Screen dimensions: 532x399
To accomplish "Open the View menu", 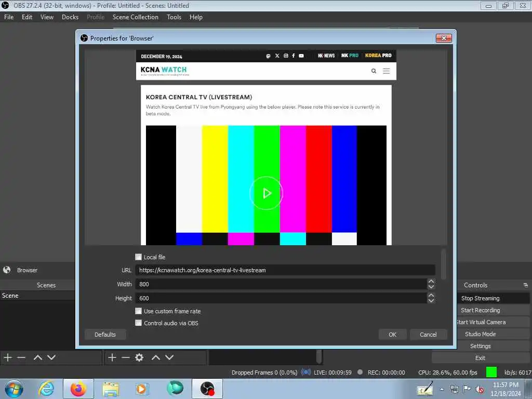I will 47,17.
